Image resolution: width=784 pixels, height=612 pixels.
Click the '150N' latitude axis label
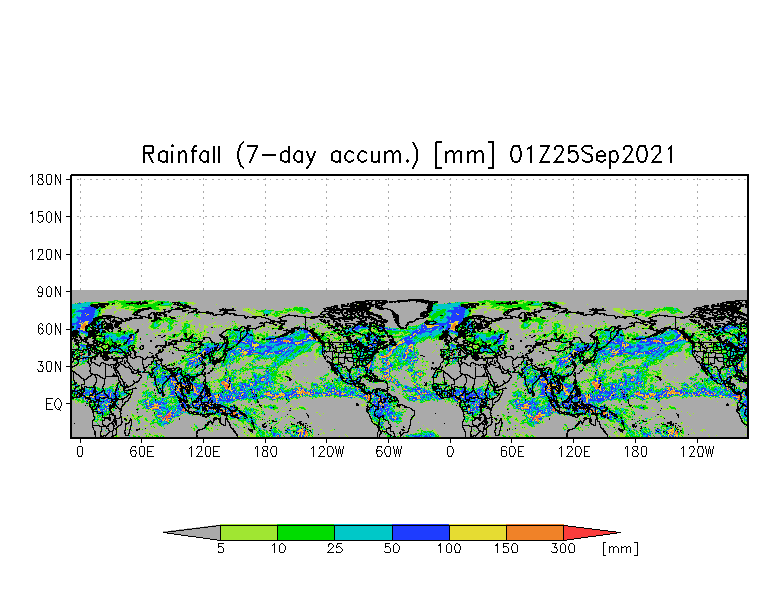pyautogui.click(x=46, y=217)
